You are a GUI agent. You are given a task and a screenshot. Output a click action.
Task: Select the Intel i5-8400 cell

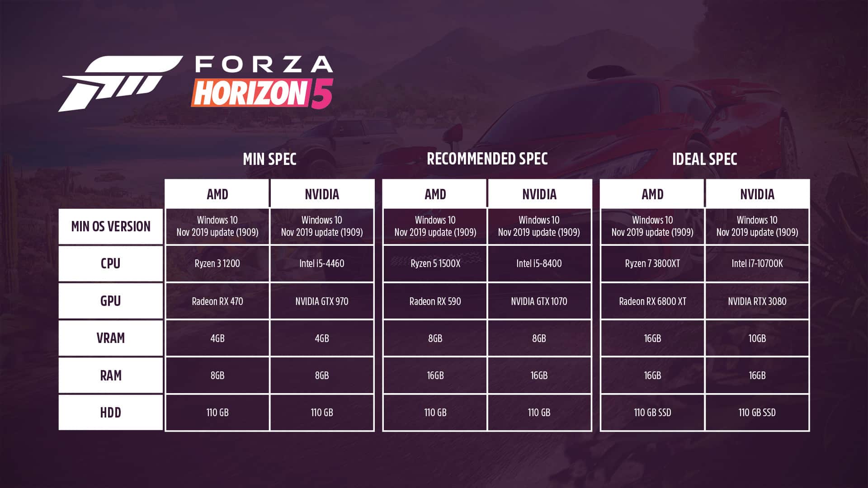point(539,263)
